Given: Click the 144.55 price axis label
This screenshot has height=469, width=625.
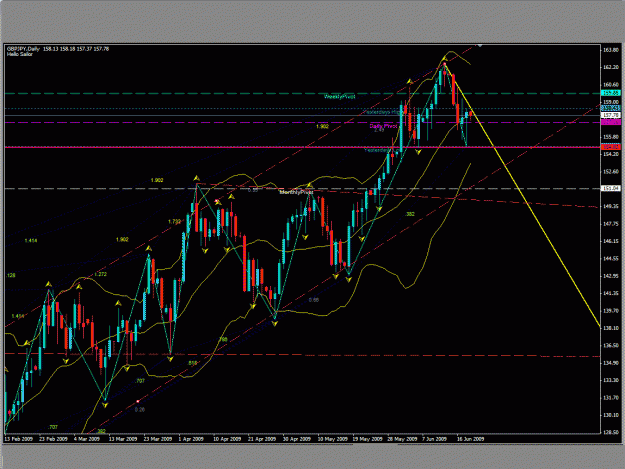Looking at the screenshot, I should point(611,259).
